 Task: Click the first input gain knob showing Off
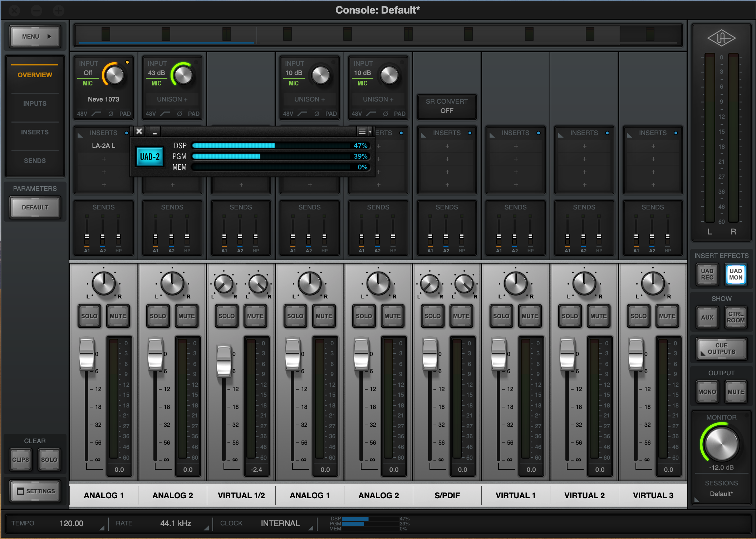(114, 75)
